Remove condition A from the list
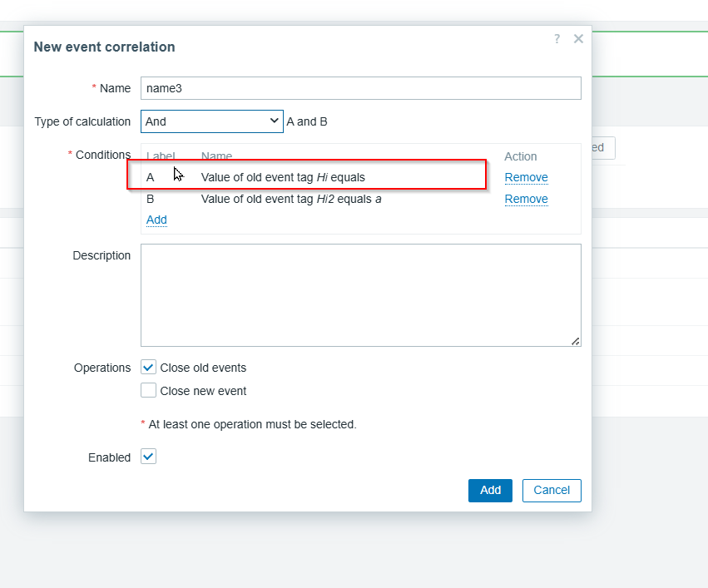708x588 pixels. coord(526,177)
